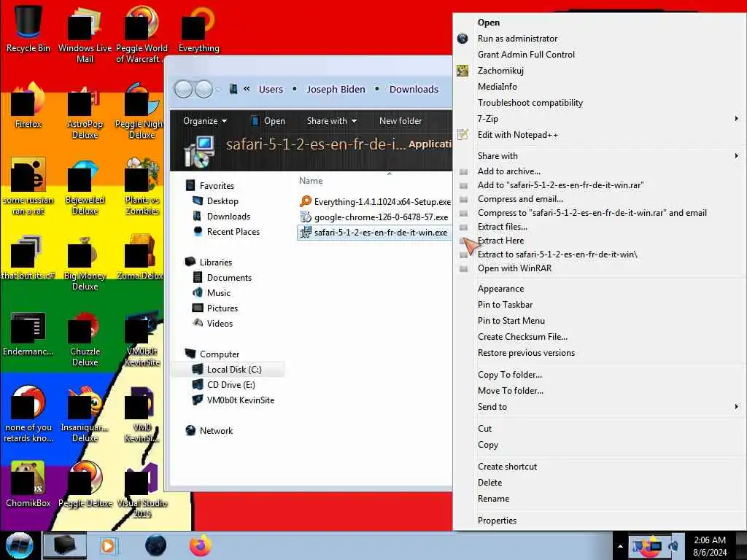
Task: Sort by the Name column header
Action: click(x=311, y=181)
